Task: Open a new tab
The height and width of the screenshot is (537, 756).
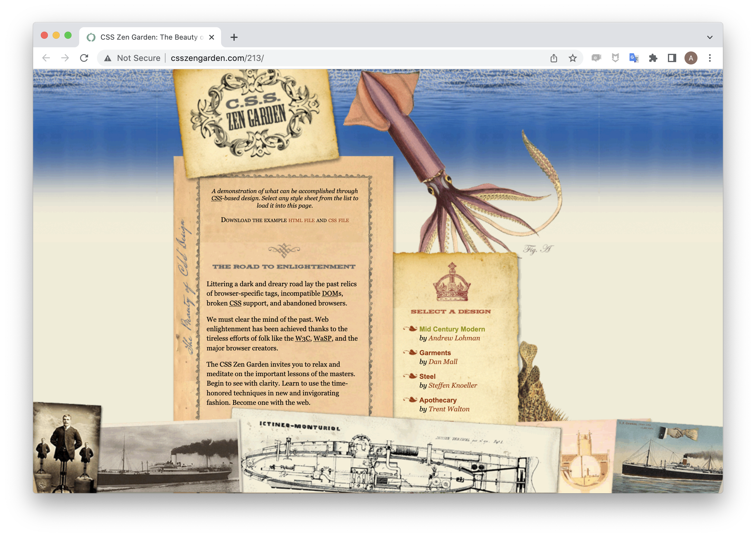Action: point(234,37)
